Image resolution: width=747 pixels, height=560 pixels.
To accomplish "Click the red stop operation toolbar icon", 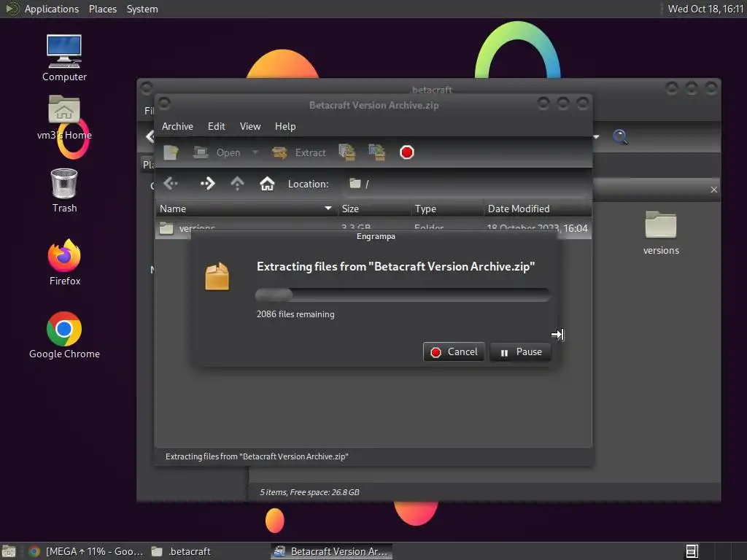I will (407, 152).
